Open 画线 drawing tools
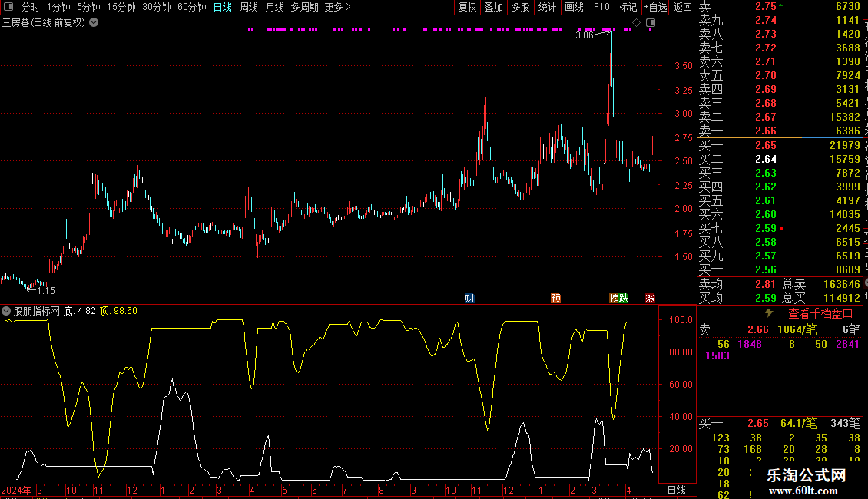This screenshot has width=868, height=499. [574, 7]
